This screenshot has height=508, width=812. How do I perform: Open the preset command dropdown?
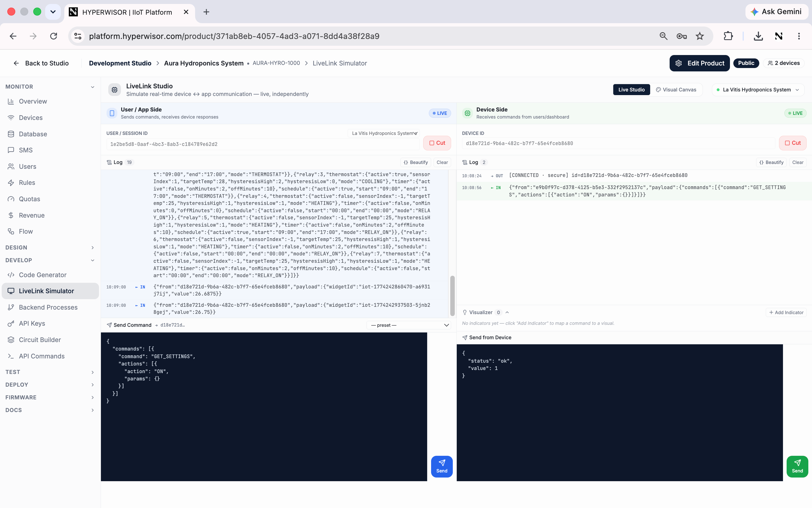click(x=409, y=325)
